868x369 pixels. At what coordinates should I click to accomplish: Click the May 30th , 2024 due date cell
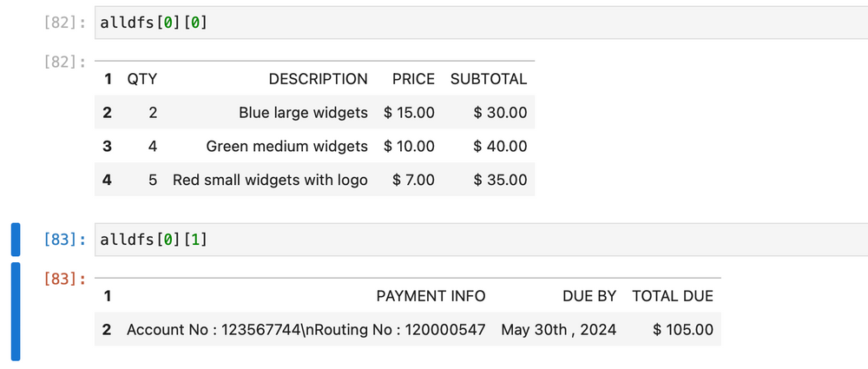click(x=558, y=330)
